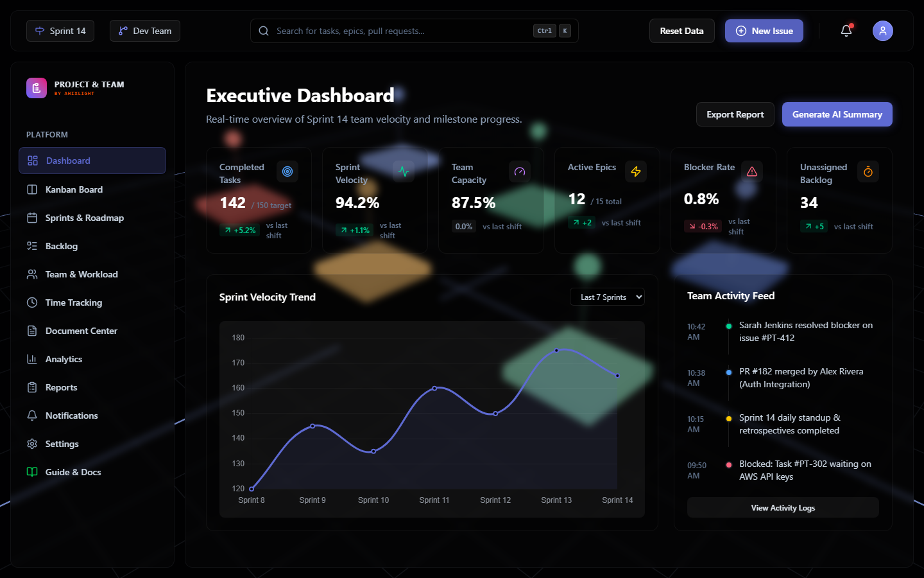Click Generate AI Summary
Screen dimensions: 924x578
[837, 114]
